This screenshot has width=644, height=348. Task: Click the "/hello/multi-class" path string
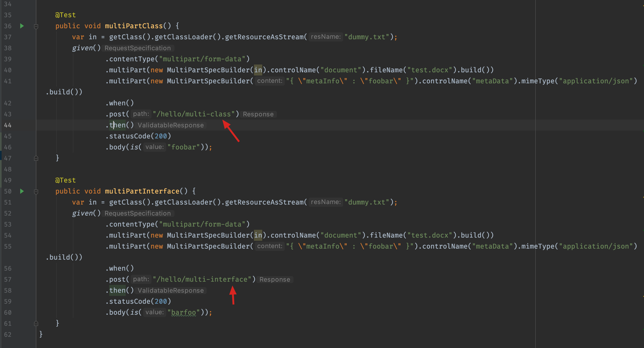tap(194, 114)
